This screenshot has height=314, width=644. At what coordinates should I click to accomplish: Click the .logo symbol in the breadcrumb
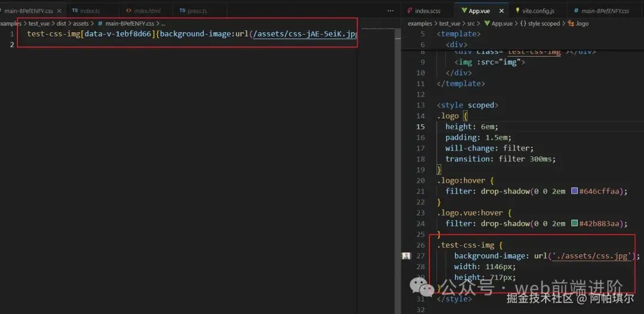point(578,23)
